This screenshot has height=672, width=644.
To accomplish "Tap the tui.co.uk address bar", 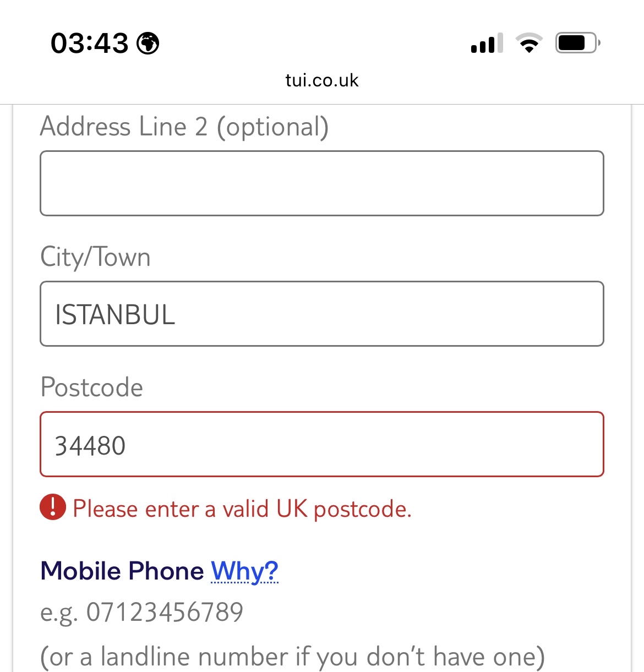I will coord(322,80).
